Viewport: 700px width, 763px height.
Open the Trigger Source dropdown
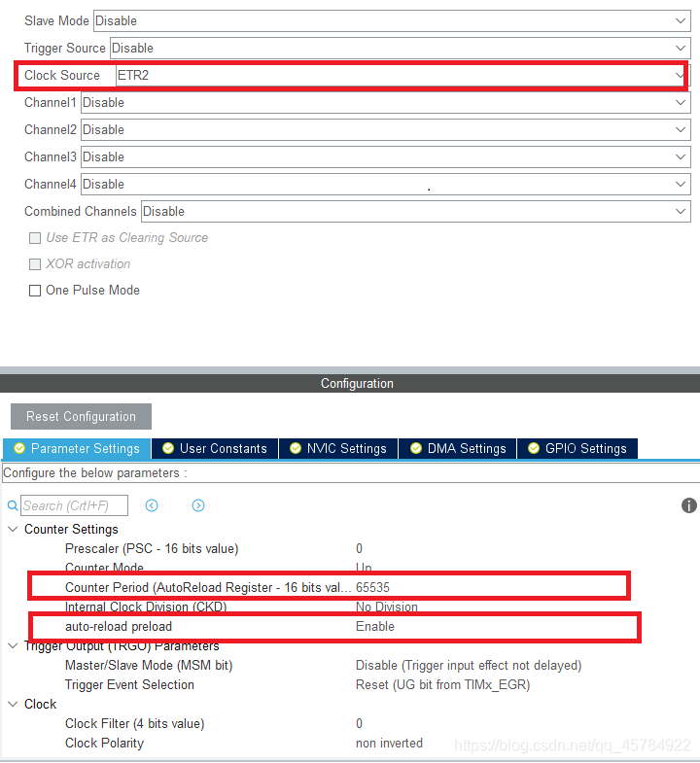tap(399, 49)
